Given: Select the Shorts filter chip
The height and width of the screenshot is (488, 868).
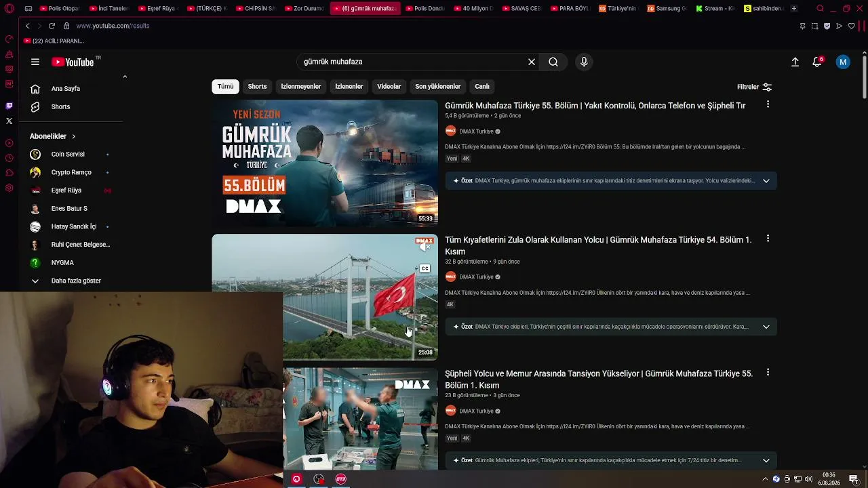Looking at the screenshot, I should point(257,87).
